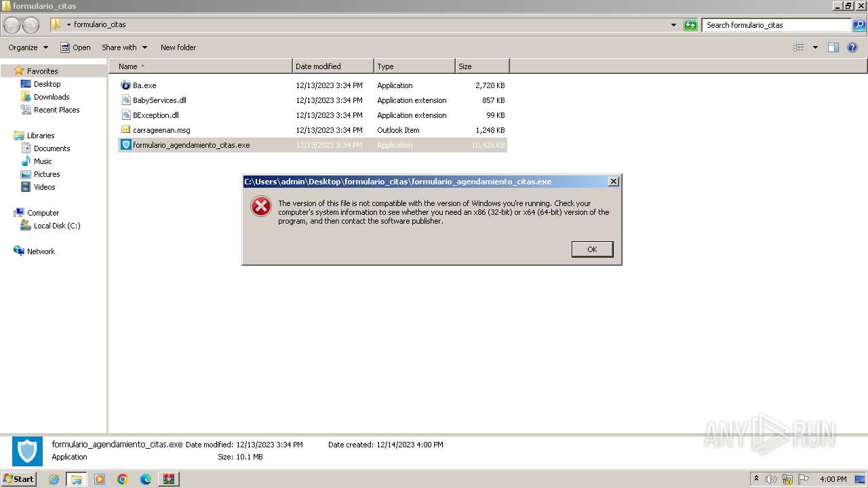Select the carrageenan.msg file name
The height and width of the screenshot is (488, 868).
(161, 130)
